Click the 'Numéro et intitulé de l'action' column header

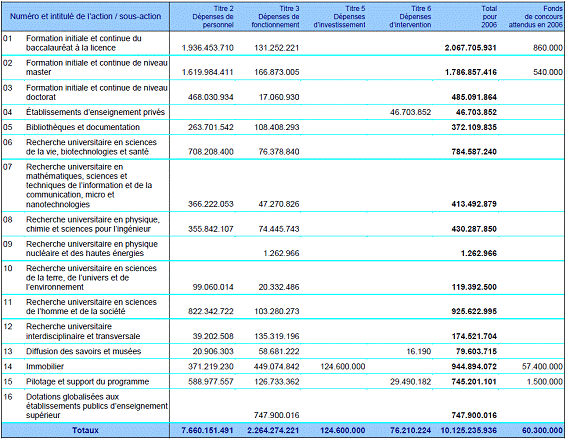pos(85,16)
